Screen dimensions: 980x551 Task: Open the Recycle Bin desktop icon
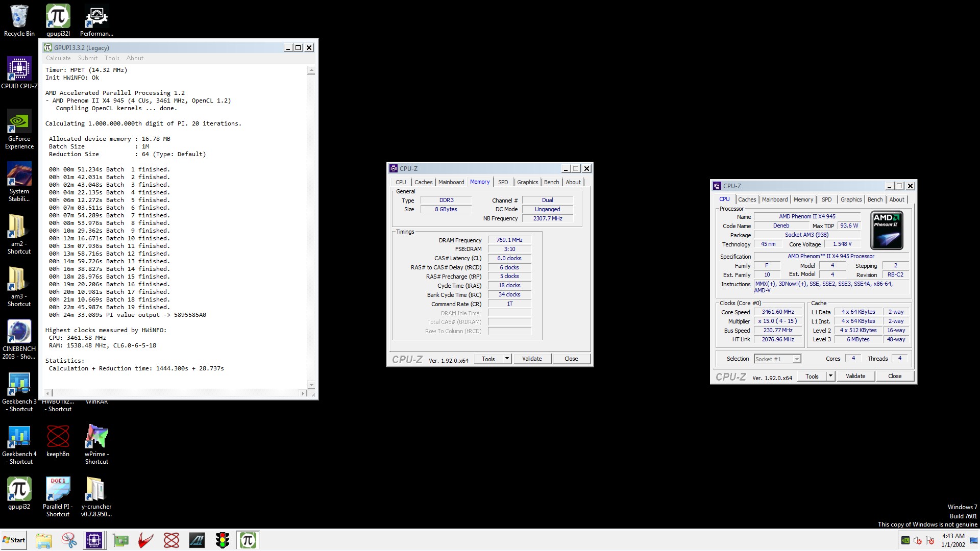pos(19,20)
